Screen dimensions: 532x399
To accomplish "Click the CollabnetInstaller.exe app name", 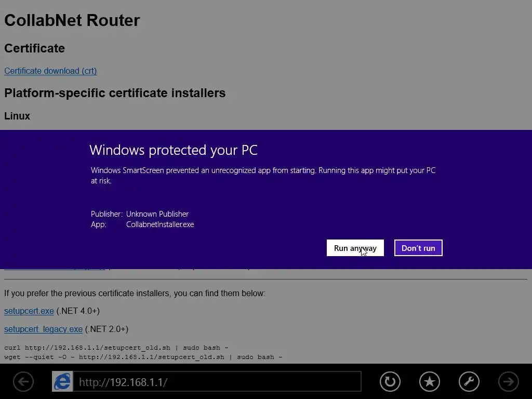I will 160,224.
